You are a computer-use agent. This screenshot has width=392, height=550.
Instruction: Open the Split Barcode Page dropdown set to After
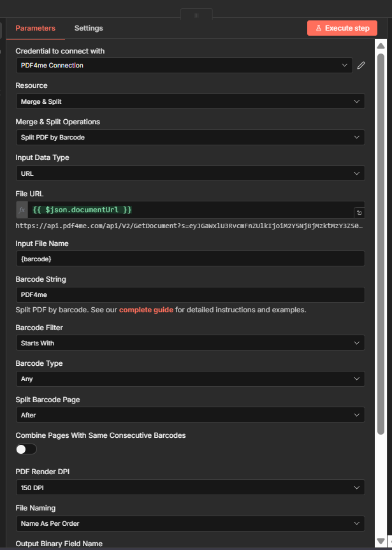[x=190, y=415]
